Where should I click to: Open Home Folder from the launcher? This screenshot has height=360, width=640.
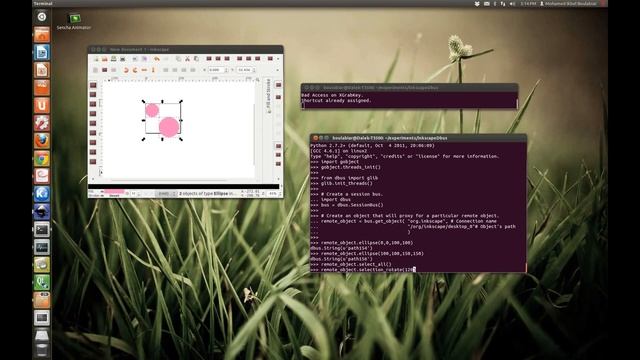[42, 35]
